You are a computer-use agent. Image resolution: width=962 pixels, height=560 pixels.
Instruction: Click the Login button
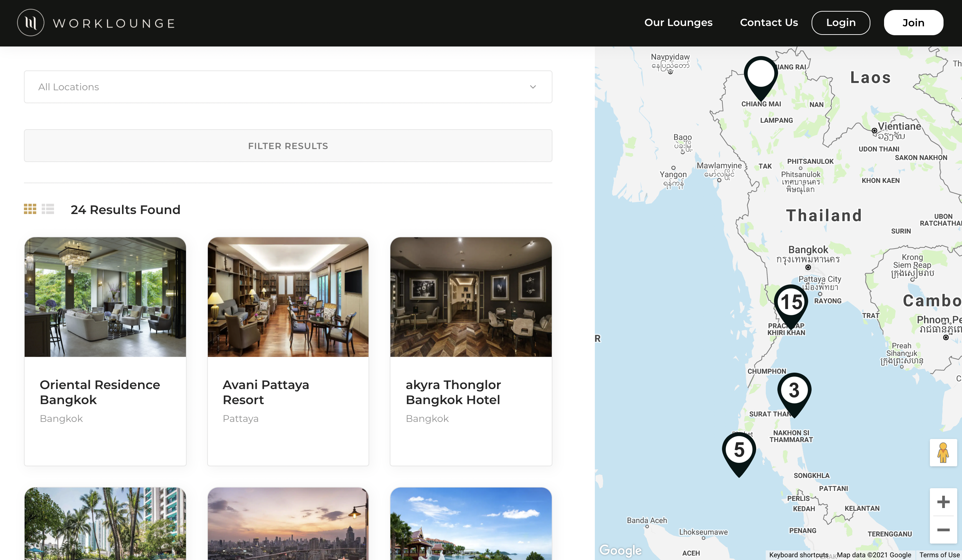coord(841,23)
